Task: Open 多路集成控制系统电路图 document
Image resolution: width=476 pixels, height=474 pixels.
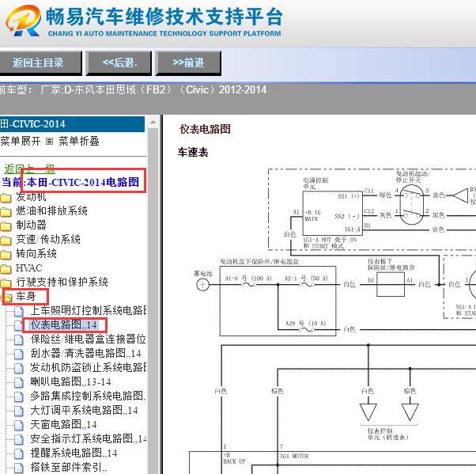Action: tap(88, 396)
